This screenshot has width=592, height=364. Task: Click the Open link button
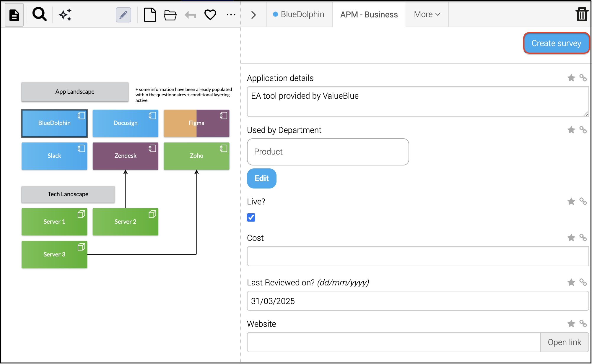click(565, 342)
